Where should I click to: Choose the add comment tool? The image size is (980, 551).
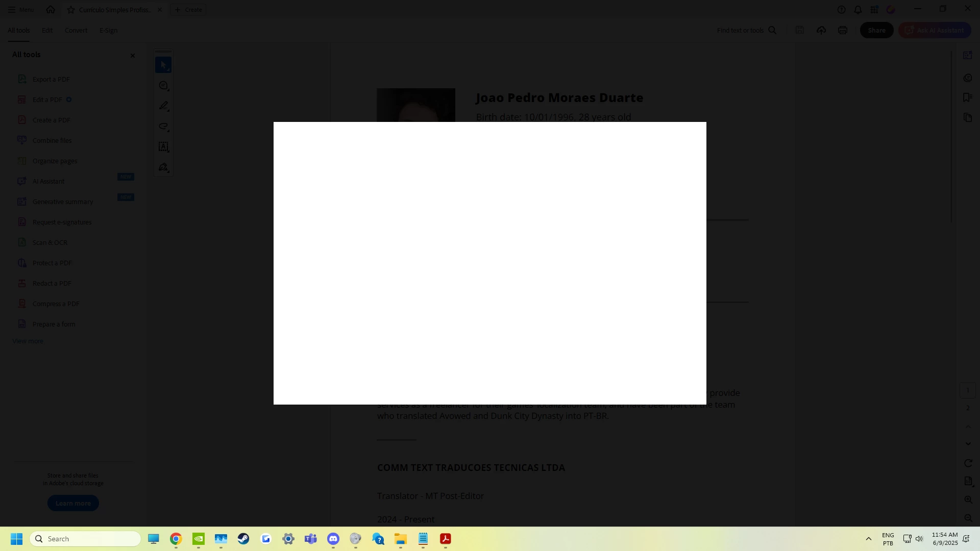[163, 86]
